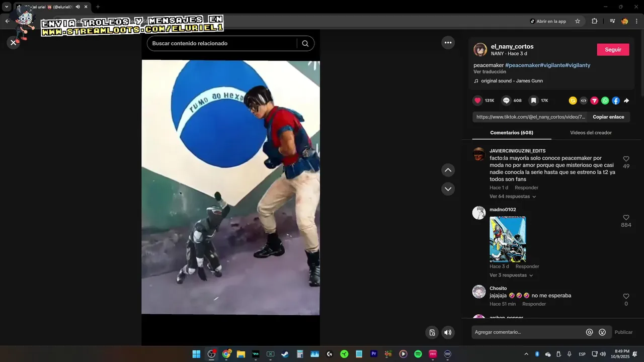
Task: Click 'Abrir en la app' browser button
Action: pyautogui.click(x=548, y=21)
